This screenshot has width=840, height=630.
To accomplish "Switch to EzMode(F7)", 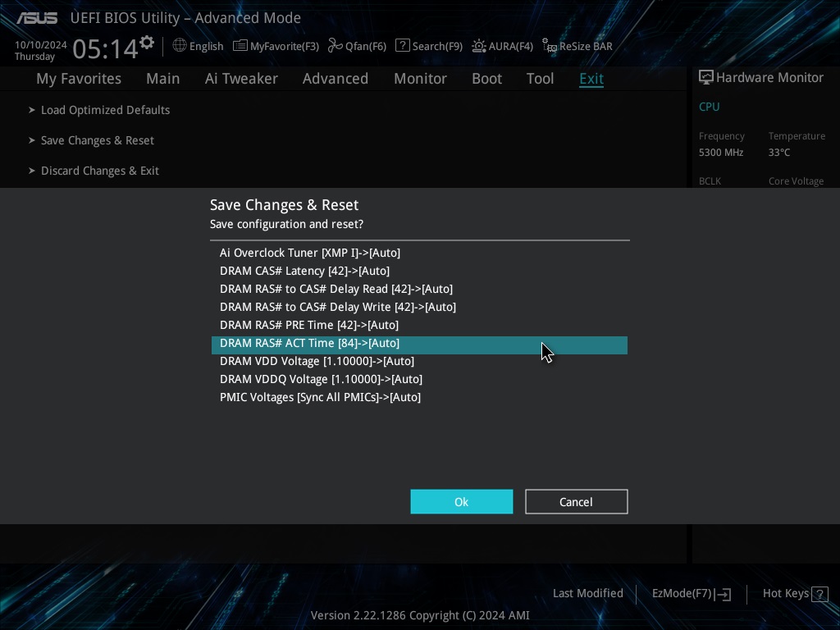I will [x=682, y=594].
